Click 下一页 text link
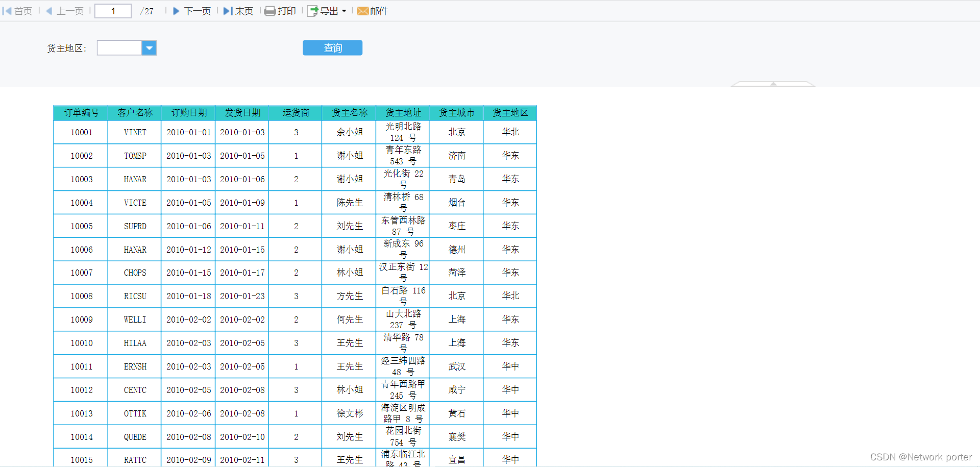 [198, 11]
